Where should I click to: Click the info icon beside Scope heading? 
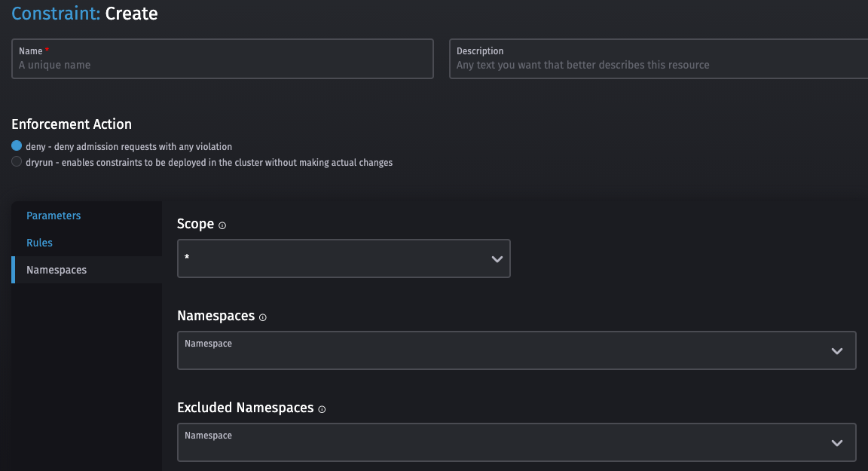click(222, 225)
